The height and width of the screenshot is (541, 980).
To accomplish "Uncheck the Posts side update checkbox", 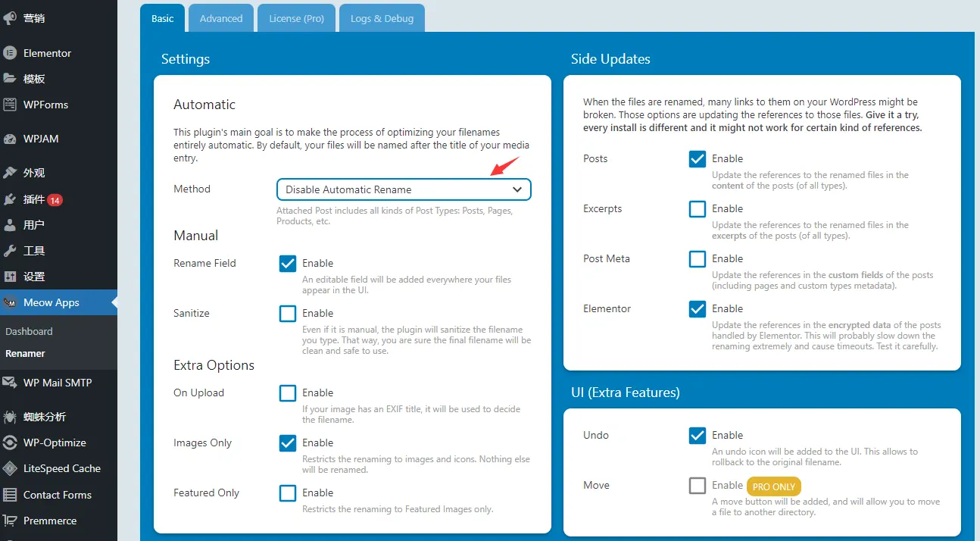I will click(x=698, y=159).
